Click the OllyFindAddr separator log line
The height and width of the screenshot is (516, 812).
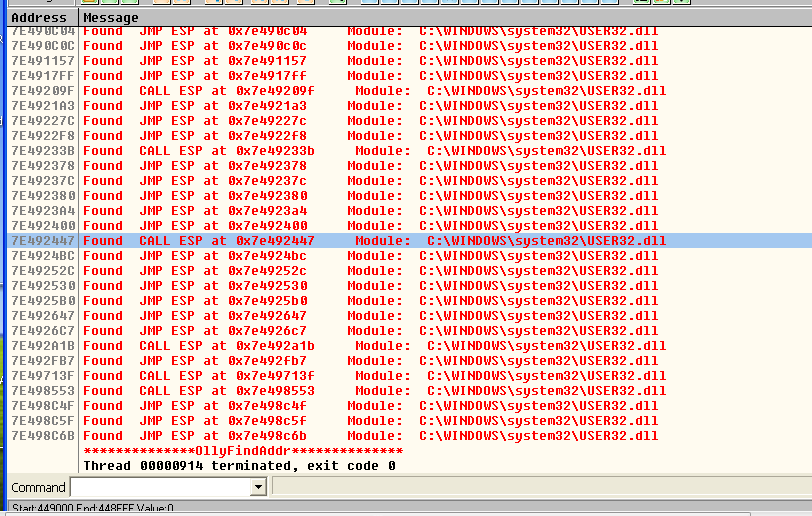243,451
